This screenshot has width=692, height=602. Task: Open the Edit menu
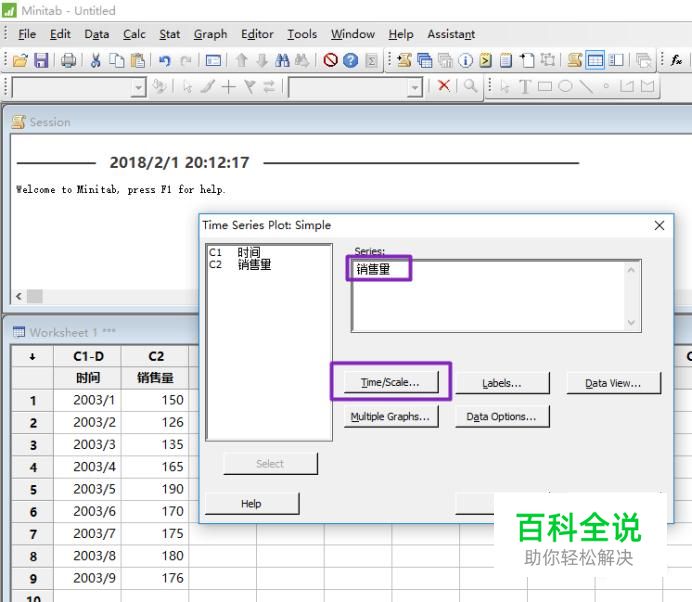click(x=60, y=34)
